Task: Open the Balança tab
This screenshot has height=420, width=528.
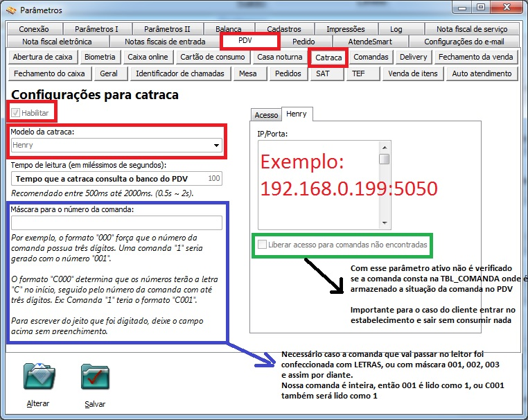Action: (x=229, y=29)
